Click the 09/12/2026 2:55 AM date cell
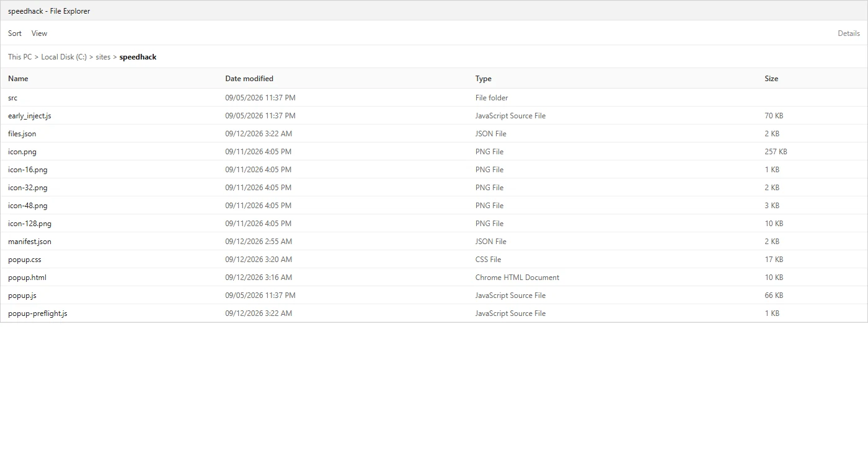This screenshot has height=451, width=868. coord(259,242)
